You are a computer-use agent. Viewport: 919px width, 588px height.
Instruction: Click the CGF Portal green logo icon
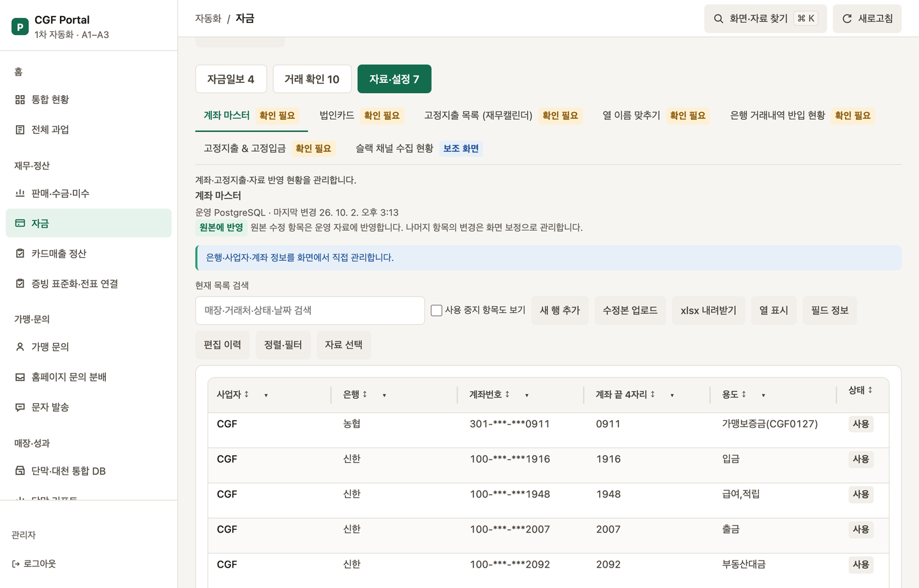20,27
